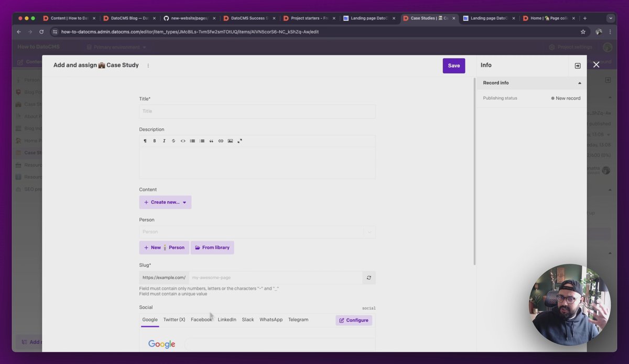
Task: Open the Person select dropdown
Action: pyautogui.click(x=257, y=232)
